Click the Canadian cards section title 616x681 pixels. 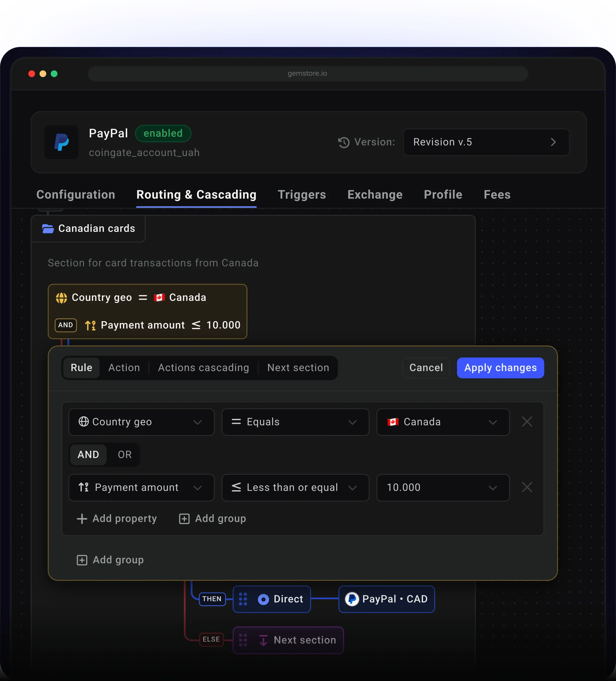(97, 229)
